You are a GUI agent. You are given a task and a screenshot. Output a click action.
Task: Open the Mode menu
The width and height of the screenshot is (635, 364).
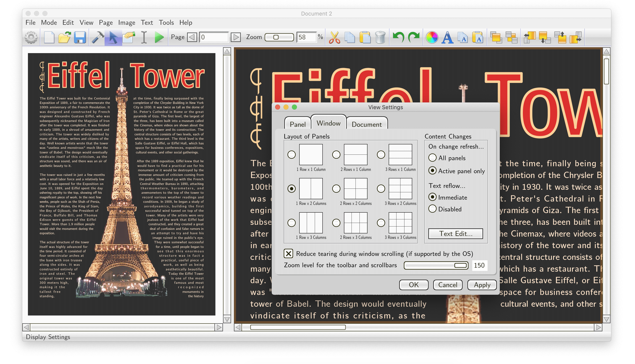(x=49, y=22)
